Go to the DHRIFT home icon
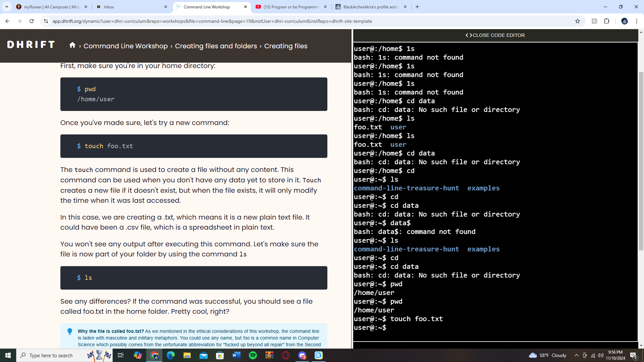 coord(72,45)
